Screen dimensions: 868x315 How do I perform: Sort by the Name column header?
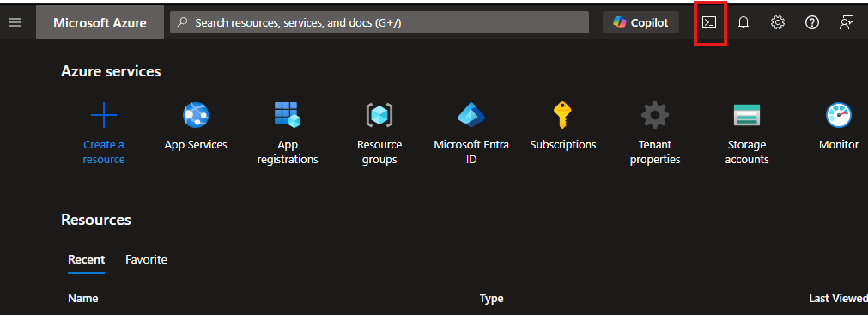click(x=83, y=299)
